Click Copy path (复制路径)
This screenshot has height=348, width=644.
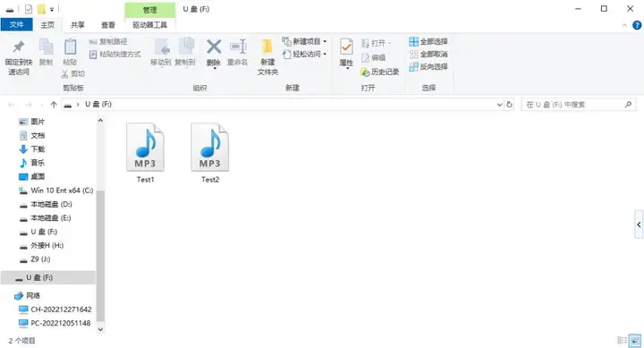[108, 41]
